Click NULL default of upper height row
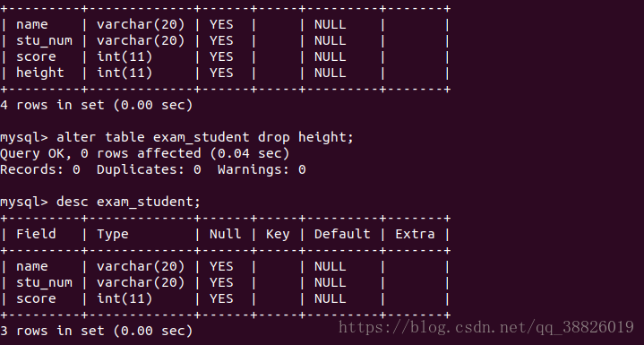The width and height of the screenshot is (644, 345). pos(331,73)
